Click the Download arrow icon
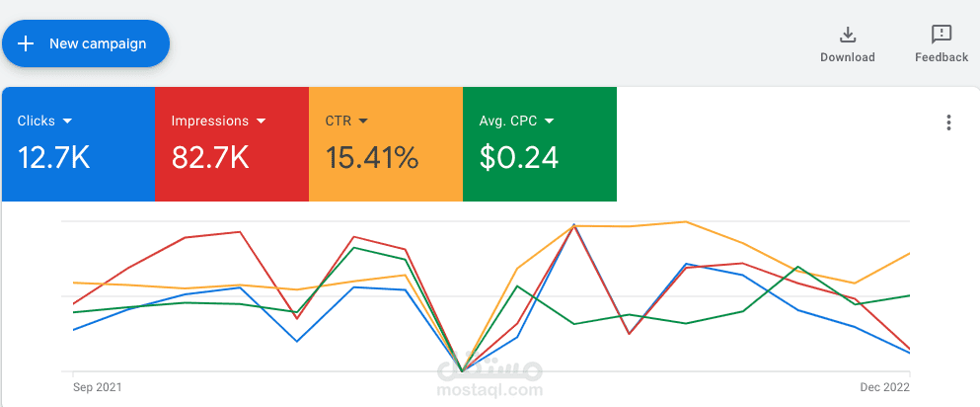Viewport: 980px width, 407px height. (x=848, y=35)
